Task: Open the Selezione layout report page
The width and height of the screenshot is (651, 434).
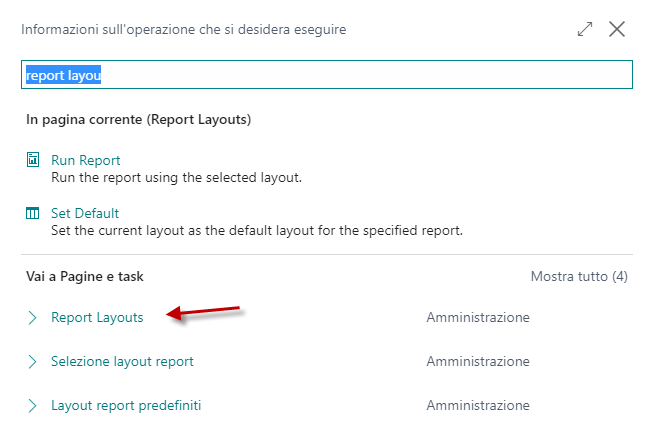Action: (x=122, y=361)
